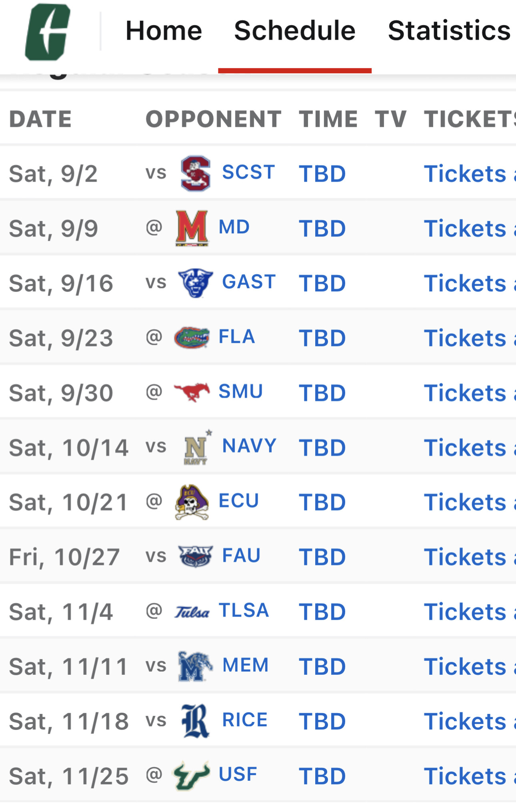
Task: Tap the Georgia State panther logo
Action: click(195, 283)
